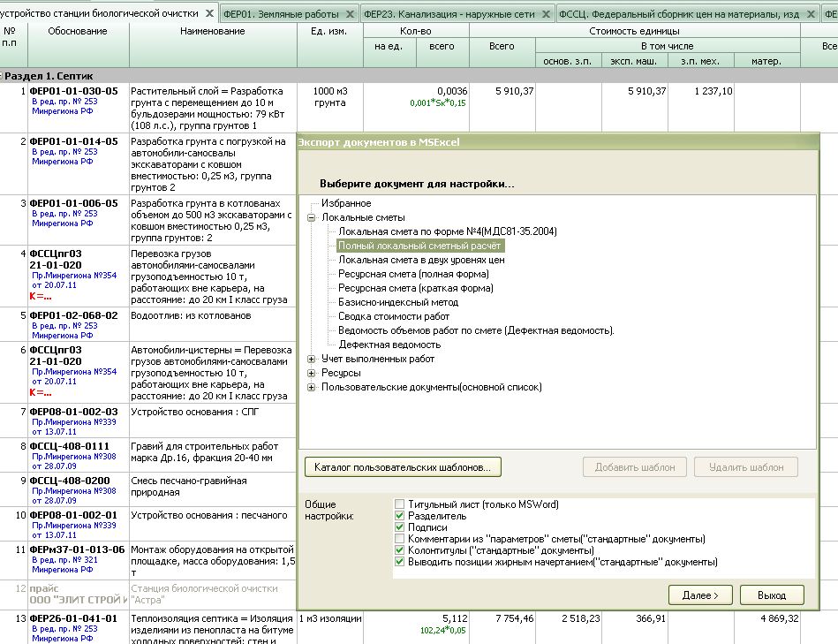
Task: Click the Далее button
Action: (x=700, y=595)
